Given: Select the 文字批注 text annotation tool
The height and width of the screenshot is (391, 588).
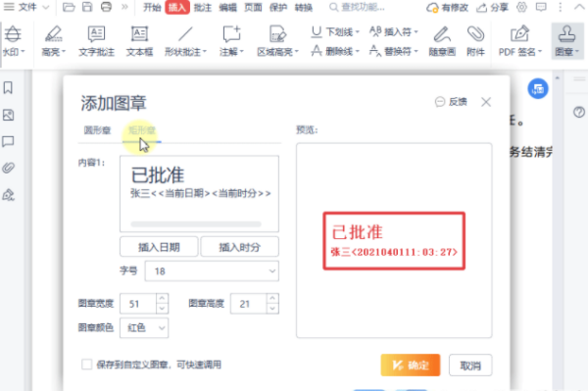Looking at the screenshot, I should [x=96, y=41].
